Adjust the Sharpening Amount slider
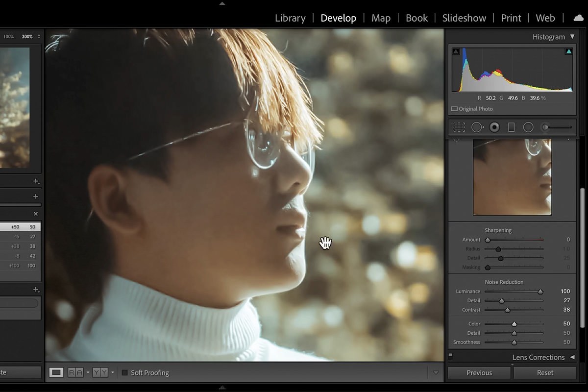 (488, 240)
